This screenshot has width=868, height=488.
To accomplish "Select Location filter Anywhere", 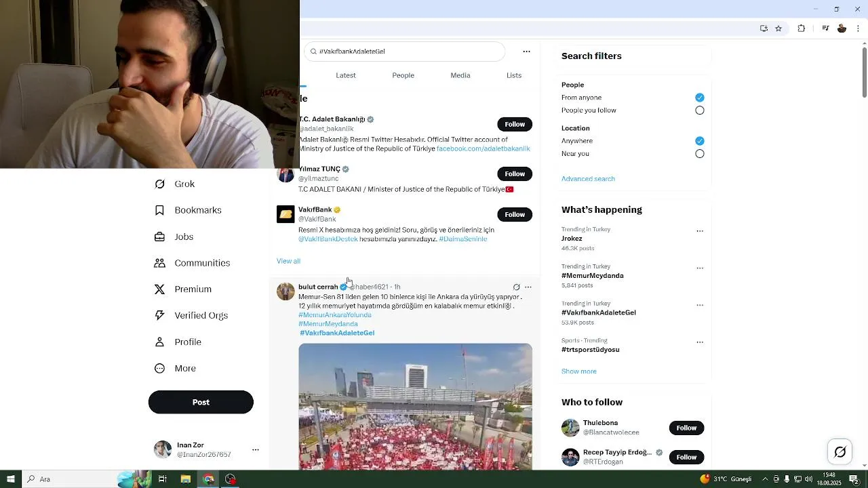I will (x=700, y=141).
